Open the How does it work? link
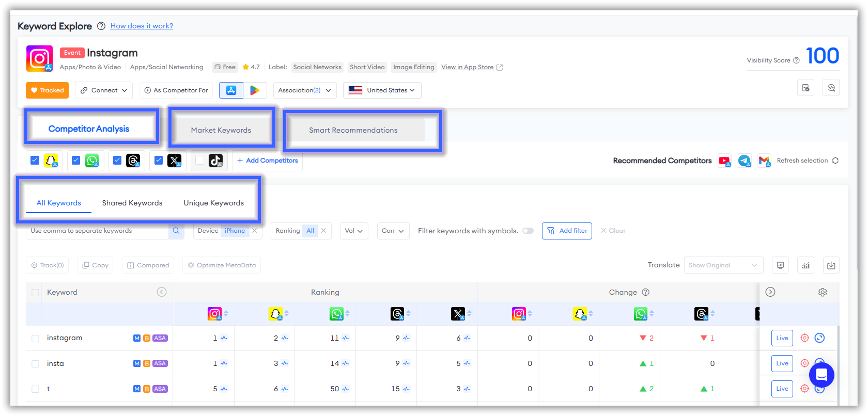Viewport: 868px width, 416px height. [142, 26]
